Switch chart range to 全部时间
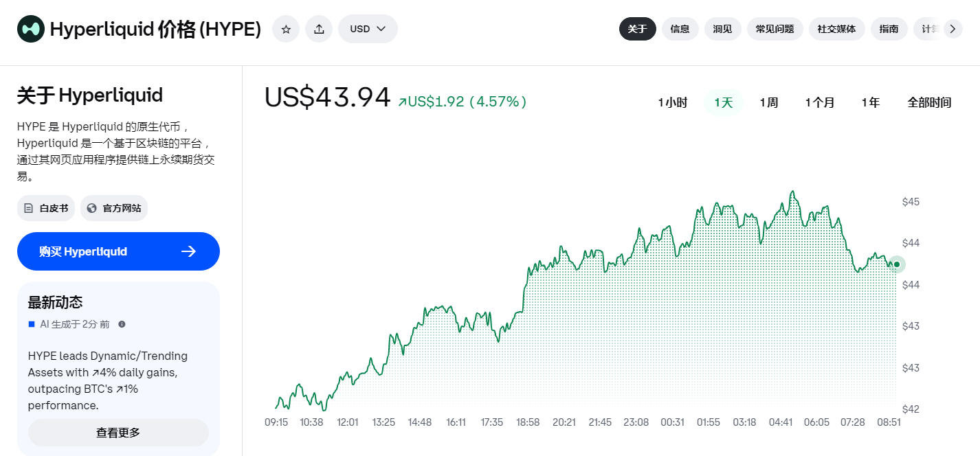 tap(929, 102)
